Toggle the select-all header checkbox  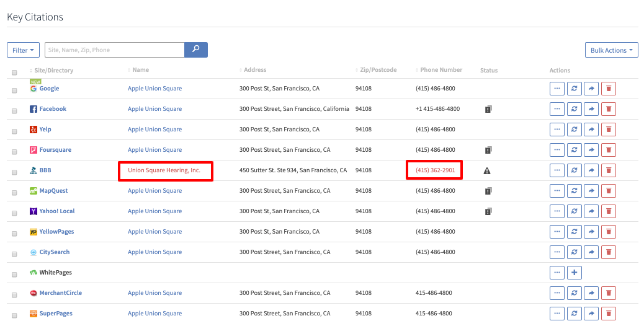[x=14, y=73]
